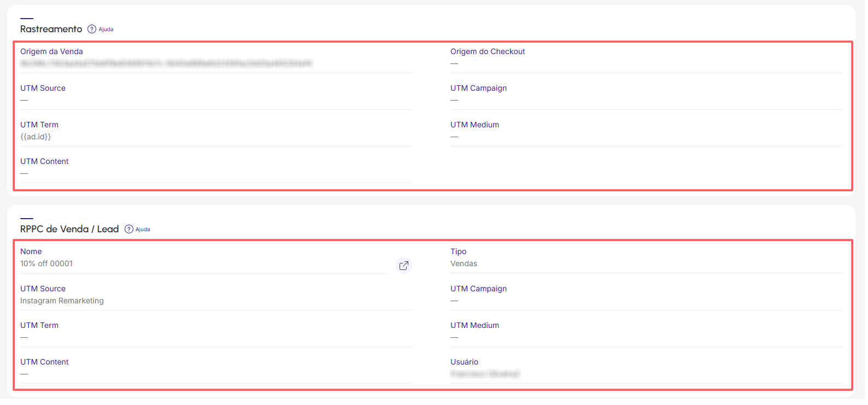Click the Origem da Venda label
This screenshot has width=868, height=405.
[51, 51]
